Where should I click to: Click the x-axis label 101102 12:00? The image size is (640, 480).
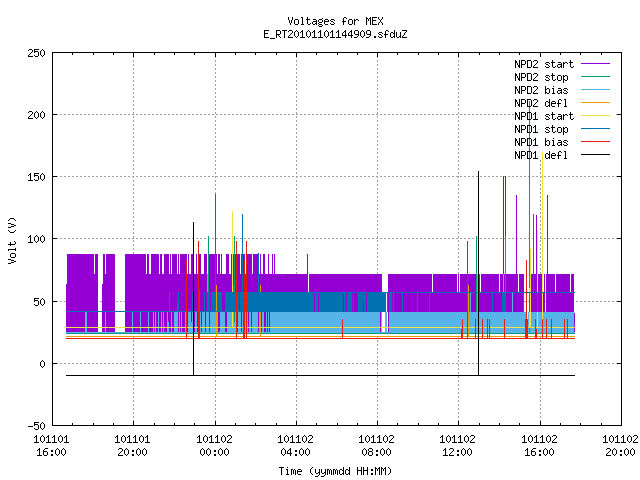click(457, 446)
